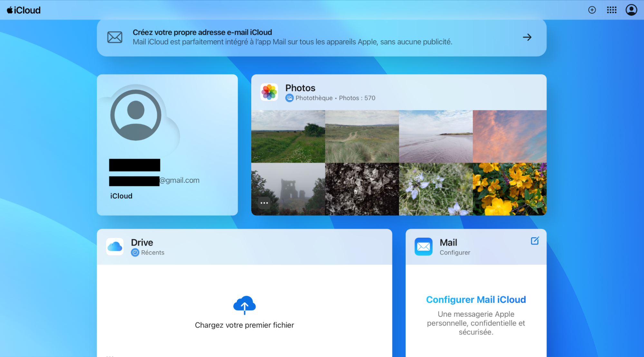The width and height of the screenshot is (644, 357).
Task: Click Chargez votre premier fichier
Action: pos(244,325)
